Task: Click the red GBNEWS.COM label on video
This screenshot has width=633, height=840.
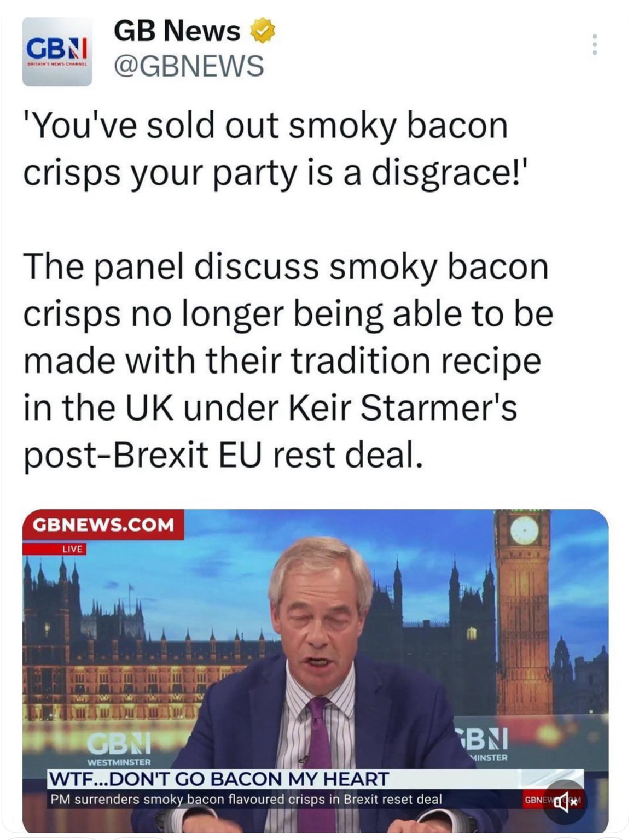Action: click(103, 524)
